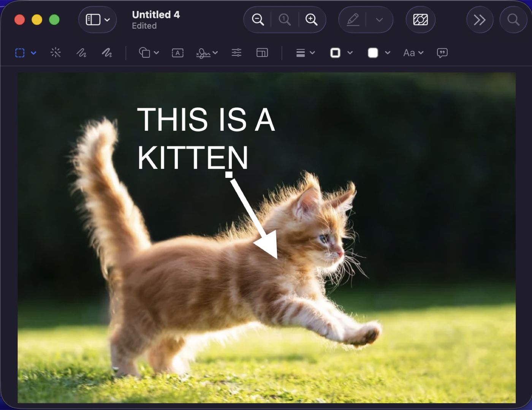The height and width of the screenshot is (410, 532).
Task: Toggle the Markup toolbar button
Action: click(x=420, y=19)
